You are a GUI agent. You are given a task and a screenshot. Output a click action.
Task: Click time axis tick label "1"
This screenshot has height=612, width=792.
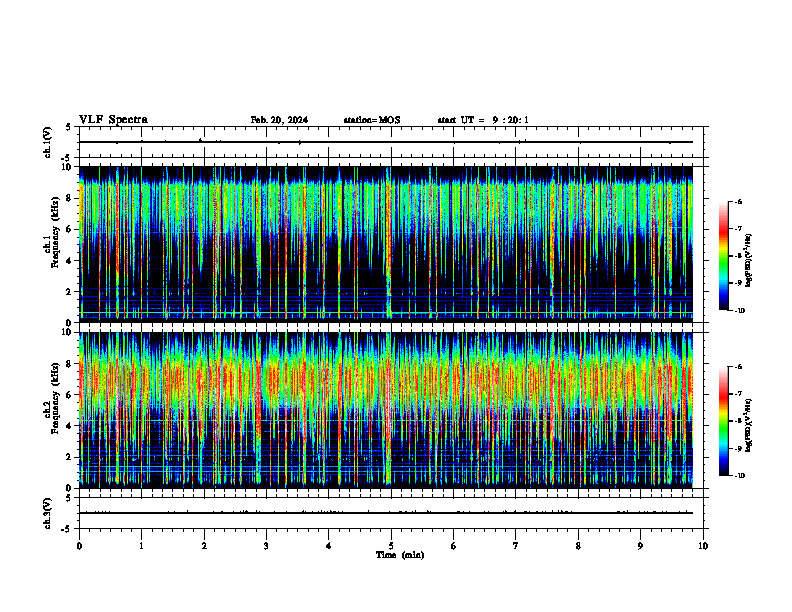click(142, 546)
